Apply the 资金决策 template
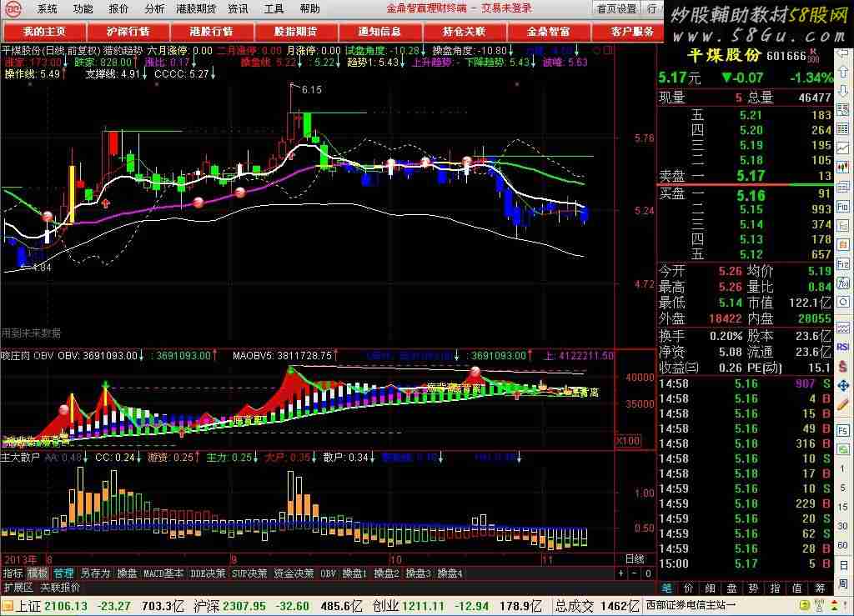The height and width of the screenshot is (616, 854). click(x=294, y=573)
